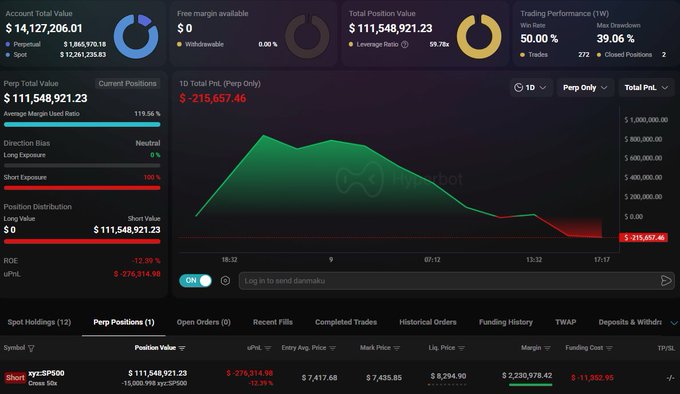Click the TP/SL cell in SP500 row
The image size is (680, 394).
pos(670,378)
